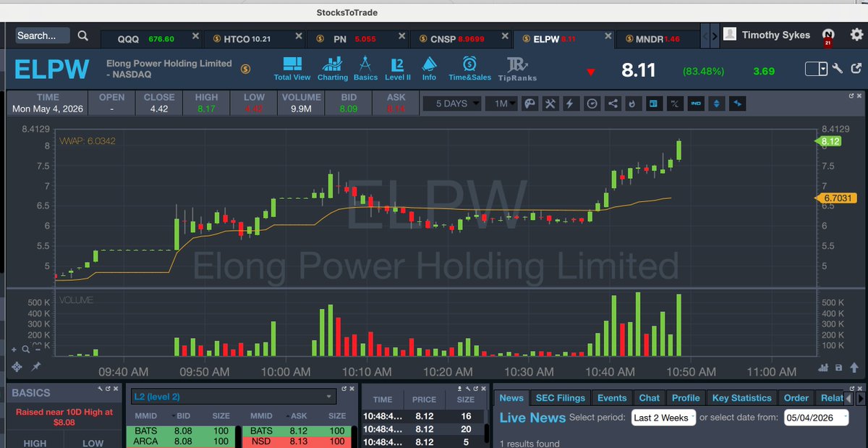This screenshot has width=868, height=448.
Task: Open the chart bars icon near save
Action: (824, 368)
